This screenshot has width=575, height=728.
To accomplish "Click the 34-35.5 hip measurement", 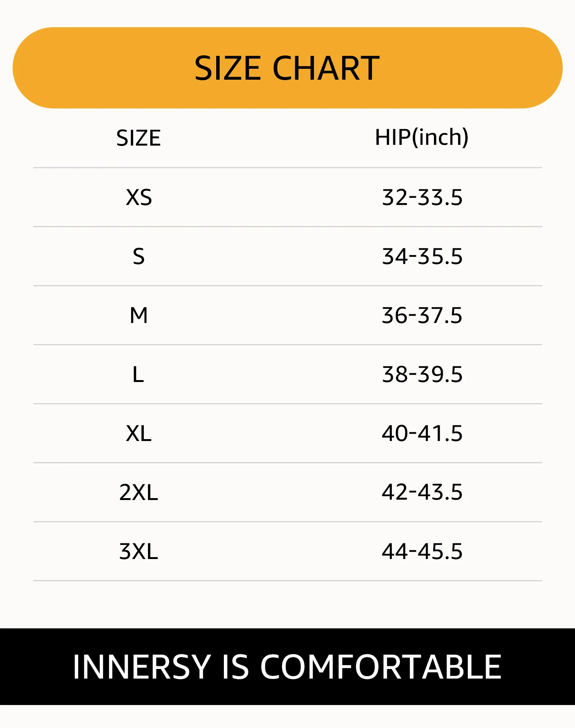I will [422, 256].
